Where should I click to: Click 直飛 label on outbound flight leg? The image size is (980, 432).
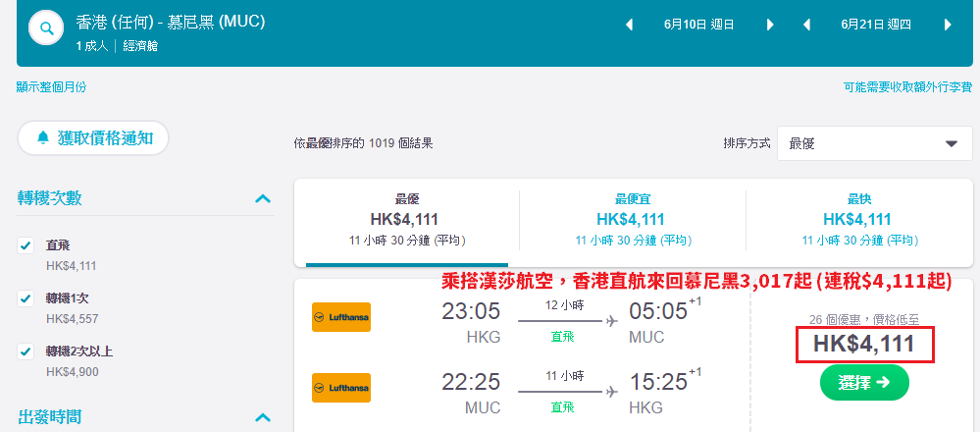pyautogui.click(x=562, y=337)
